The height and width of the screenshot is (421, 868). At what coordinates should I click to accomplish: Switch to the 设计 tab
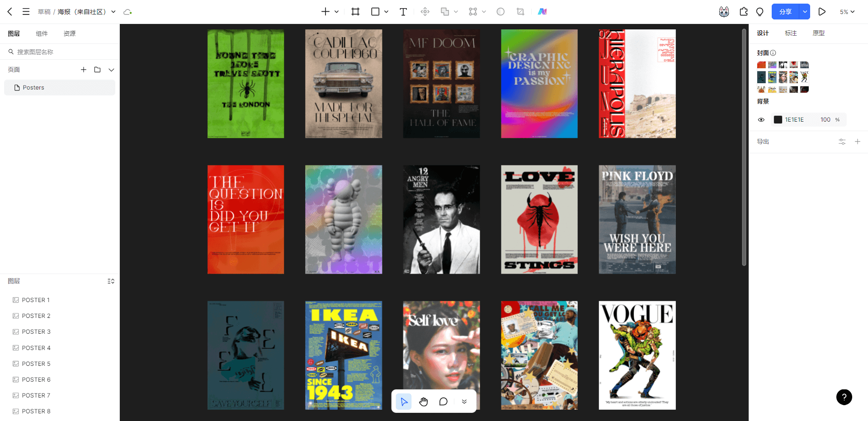(763, 33)
